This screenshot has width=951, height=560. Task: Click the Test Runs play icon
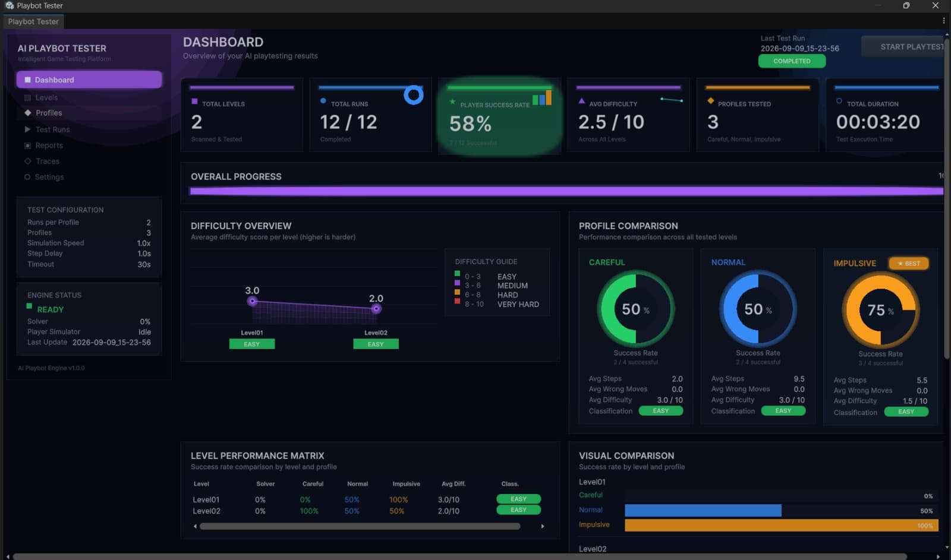[x=27, y=129]
